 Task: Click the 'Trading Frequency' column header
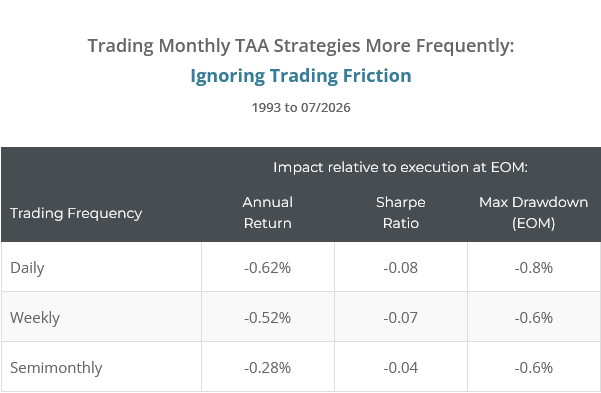click(76, 213)
